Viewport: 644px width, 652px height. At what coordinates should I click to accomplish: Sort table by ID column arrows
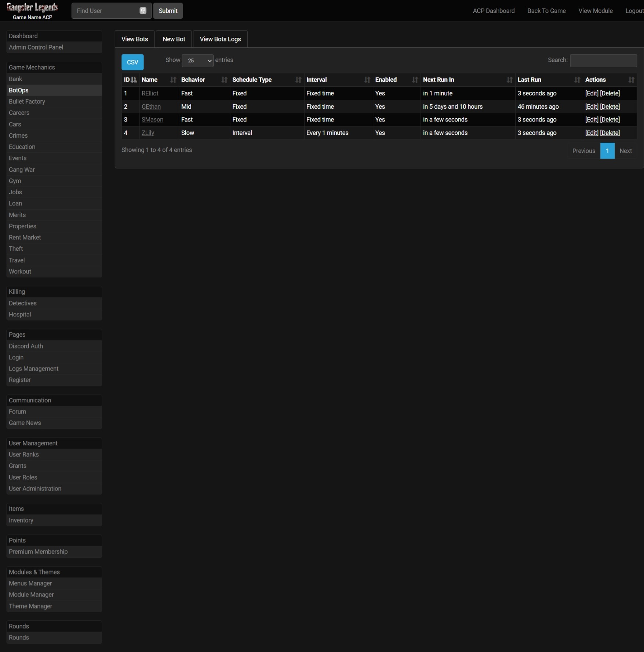tap(134, 80)
